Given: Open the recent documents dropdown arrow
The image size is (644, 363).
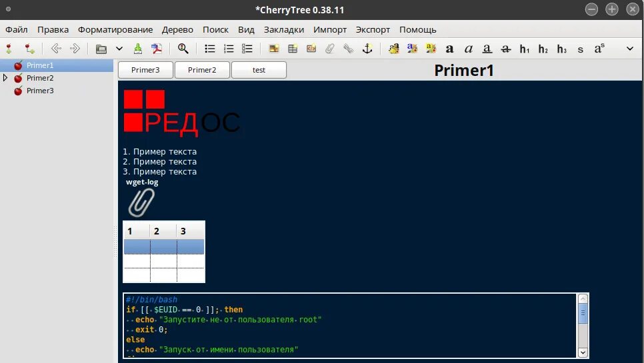Looking at the screenshot, I should 119,49.
